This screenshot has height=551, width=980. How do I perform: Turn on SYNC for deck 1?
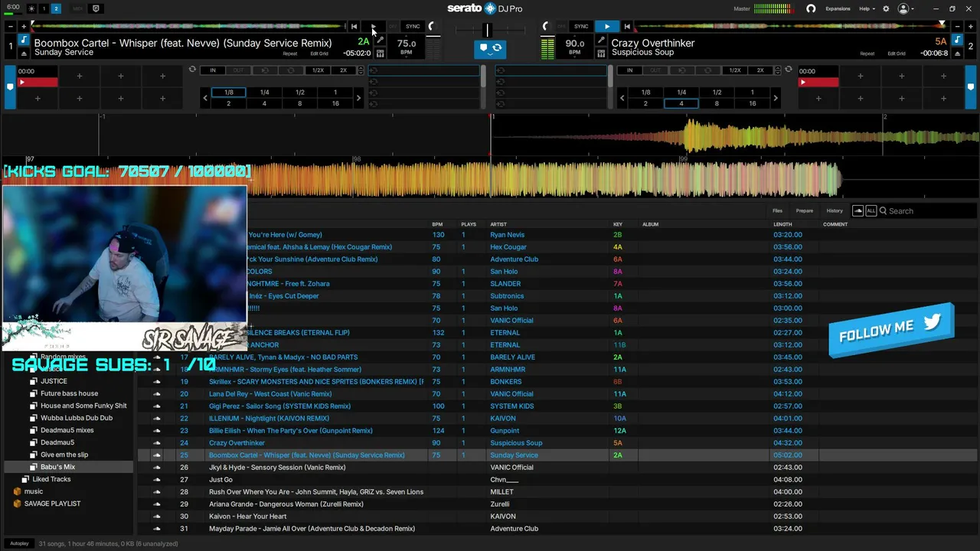[413, 26]
